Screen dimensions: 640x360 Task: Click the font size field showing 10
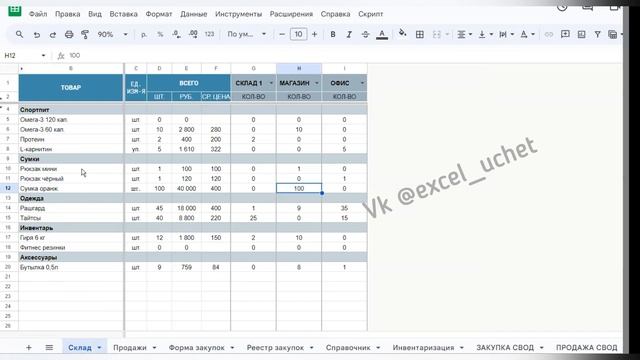(x=298, y=34)
